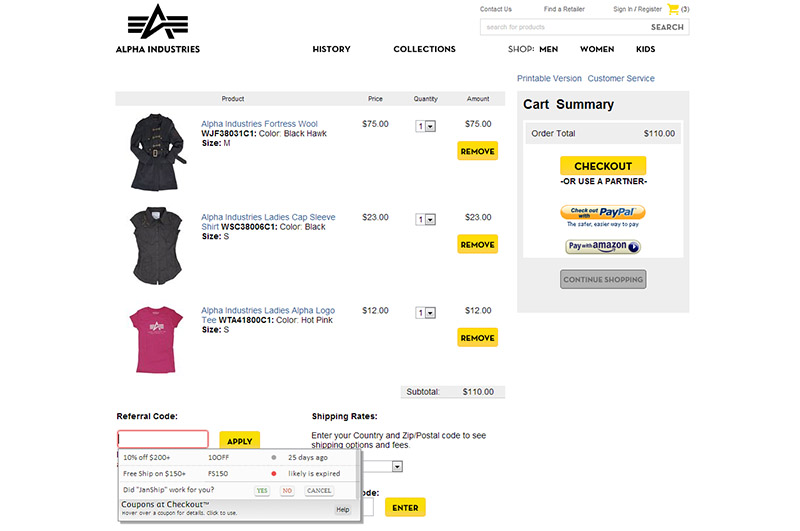
Task: Open the Collections menu
Action: pyautogui.click(x=424, y=49)
